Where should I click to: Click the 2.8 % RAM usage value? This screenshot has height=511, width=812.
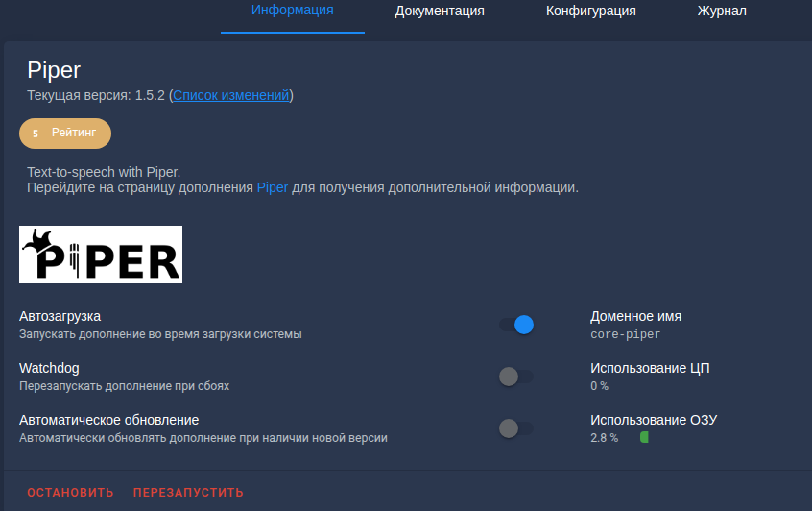coord(605,438)
